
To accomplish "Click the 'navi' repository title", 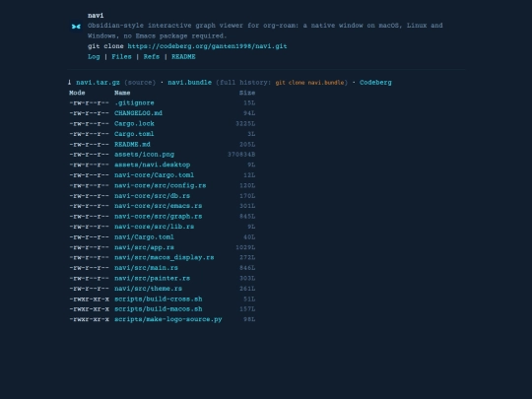I will coord(96,15).
